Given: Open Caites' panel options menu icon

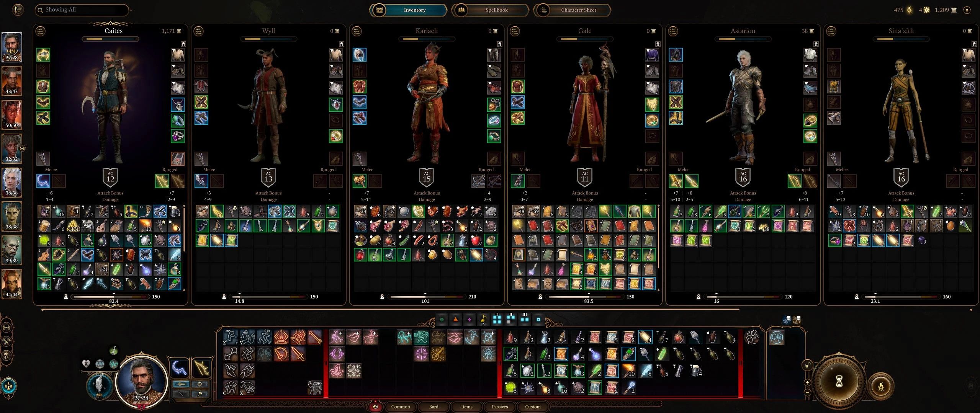Looking at the screenshot, I should (41, 31).
